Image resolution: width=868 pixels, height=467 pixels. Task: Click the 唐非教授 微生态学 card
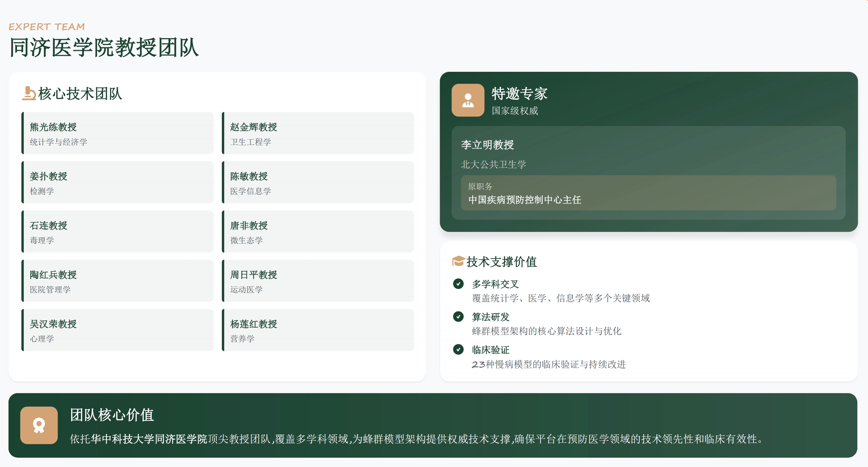pos(318,232)
